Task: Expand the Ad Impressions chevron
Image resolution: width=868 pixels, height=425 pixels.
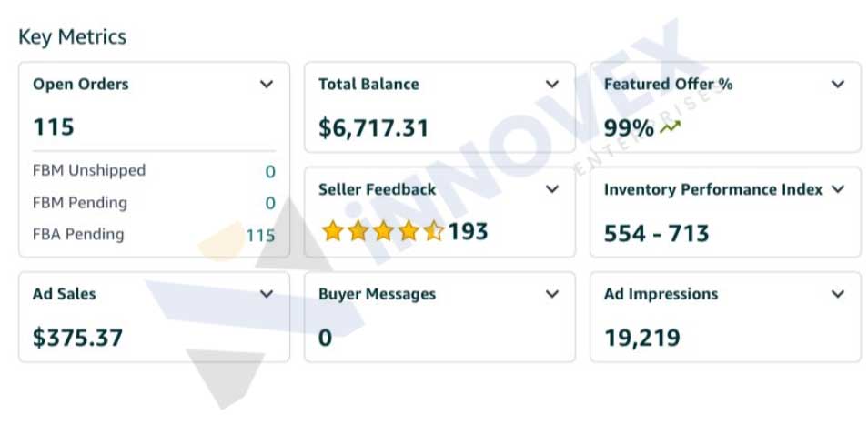Action: pyautogui.click(x=838, y=295)
